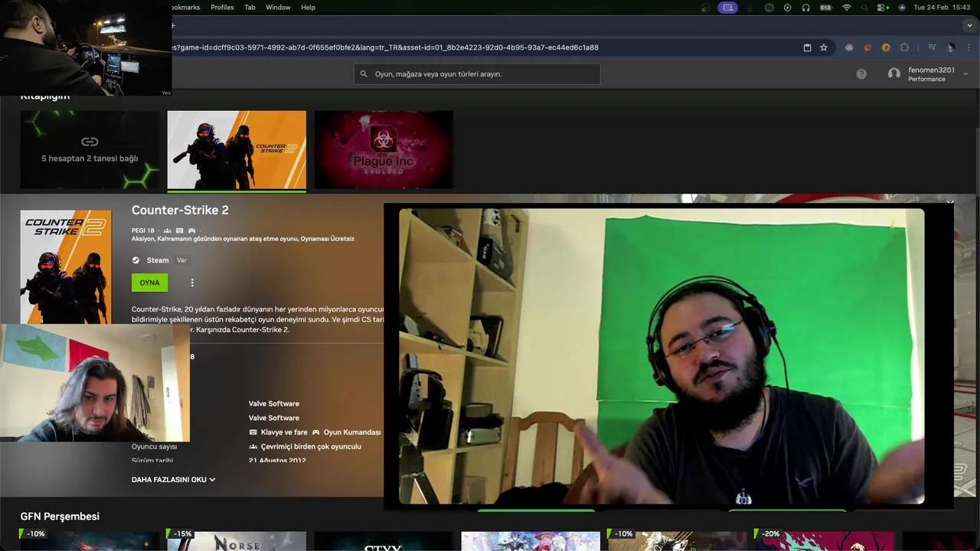Click the play-circle icon in menu bar

click(788, 8)
